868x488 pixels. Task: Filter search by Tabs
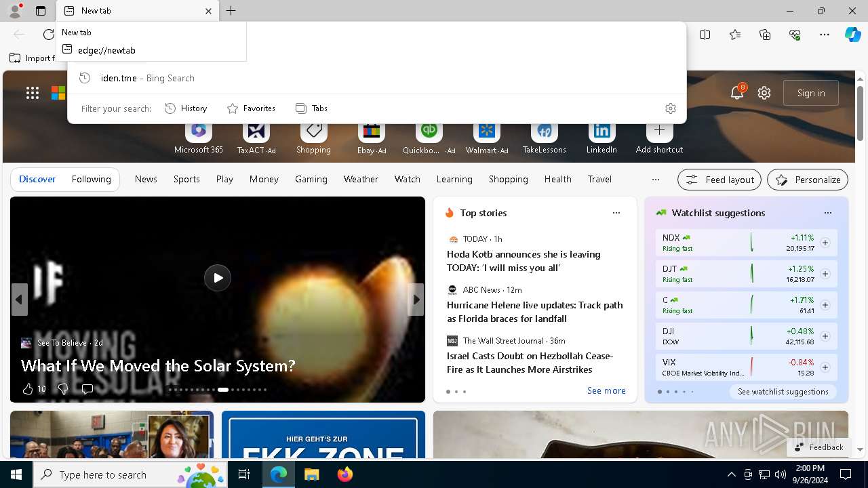click(311, 108)
